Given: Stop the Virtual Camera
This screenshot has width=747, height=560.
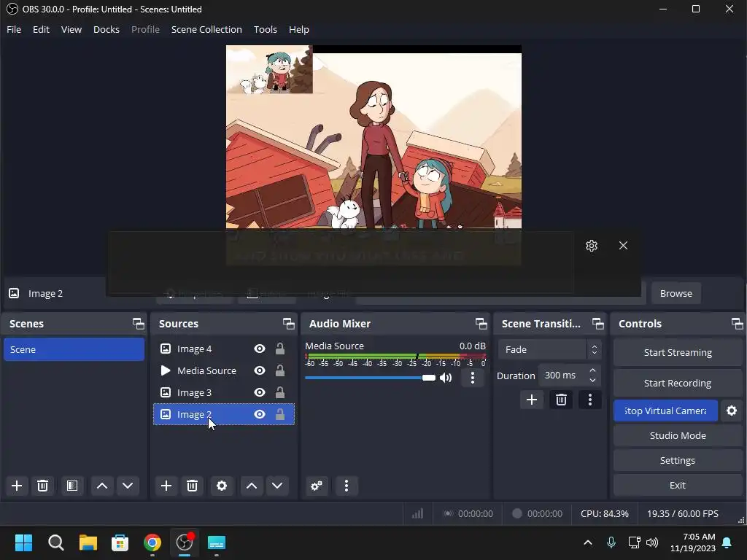Looking at the screenshot, I should point(665,411).
